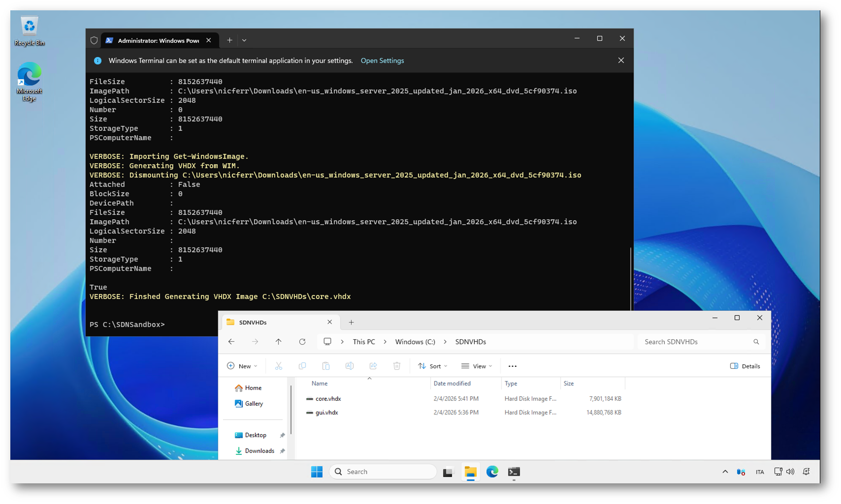Open Downloads in the navigation pane
This screenshot has height=504, width=841.
pyautogui.click(x=259, y=451)
